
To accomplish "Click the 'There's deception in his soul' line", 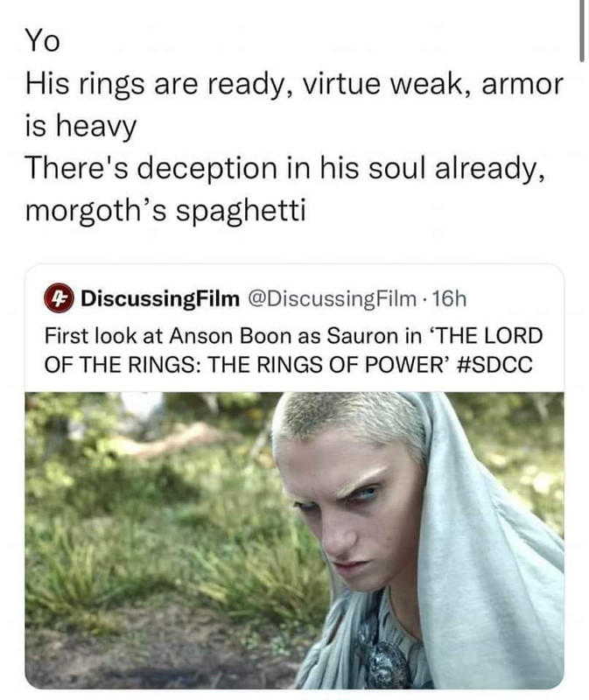I will pos(285,169).
